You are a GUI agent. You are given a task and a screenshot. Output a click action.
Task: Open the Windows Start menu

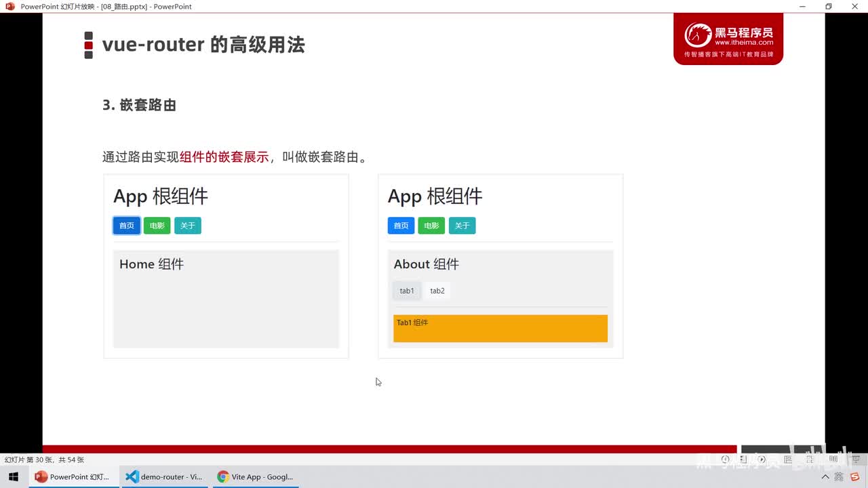(14, 477)
